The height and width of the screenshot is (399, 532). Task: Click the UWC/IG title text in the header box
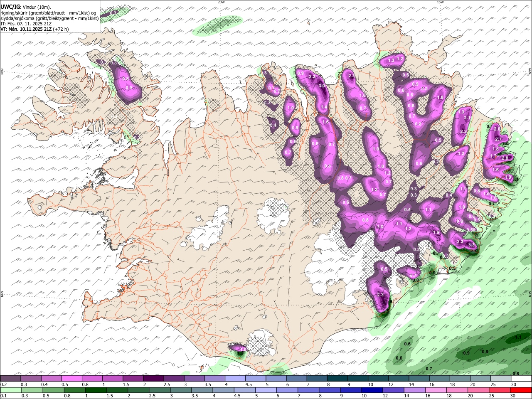(x=10, y=7)
